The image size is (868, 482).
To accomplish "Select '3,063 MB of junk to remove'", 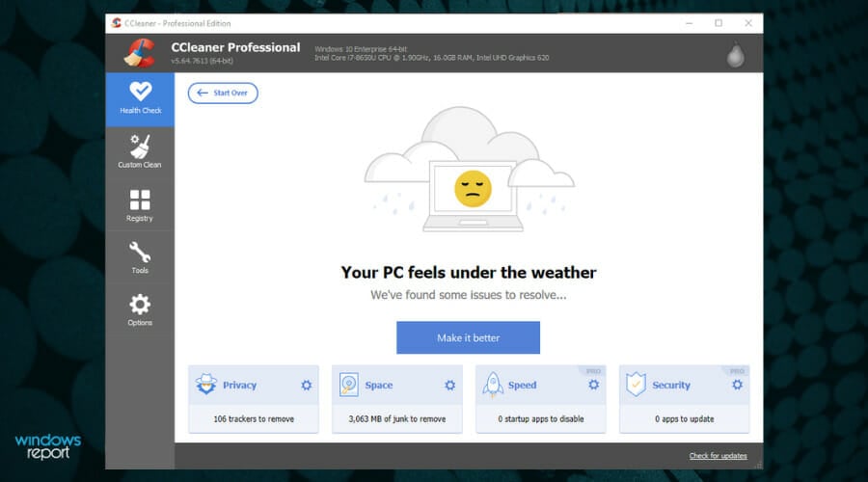I will [397, 419].
